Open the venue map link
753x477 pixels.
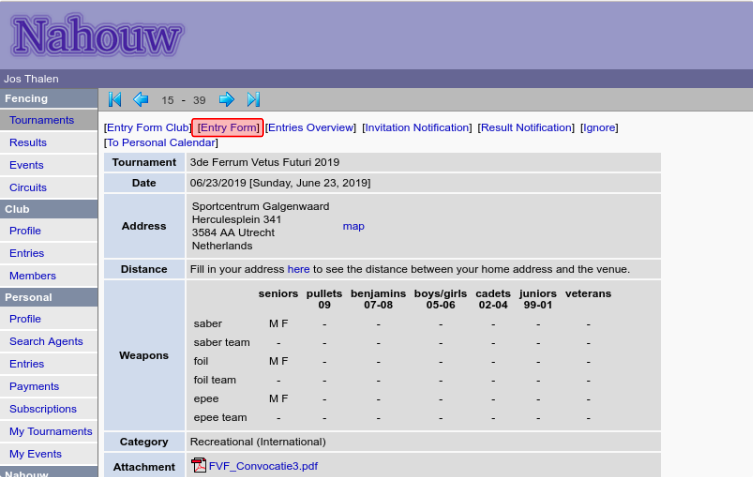coord(353,226)
